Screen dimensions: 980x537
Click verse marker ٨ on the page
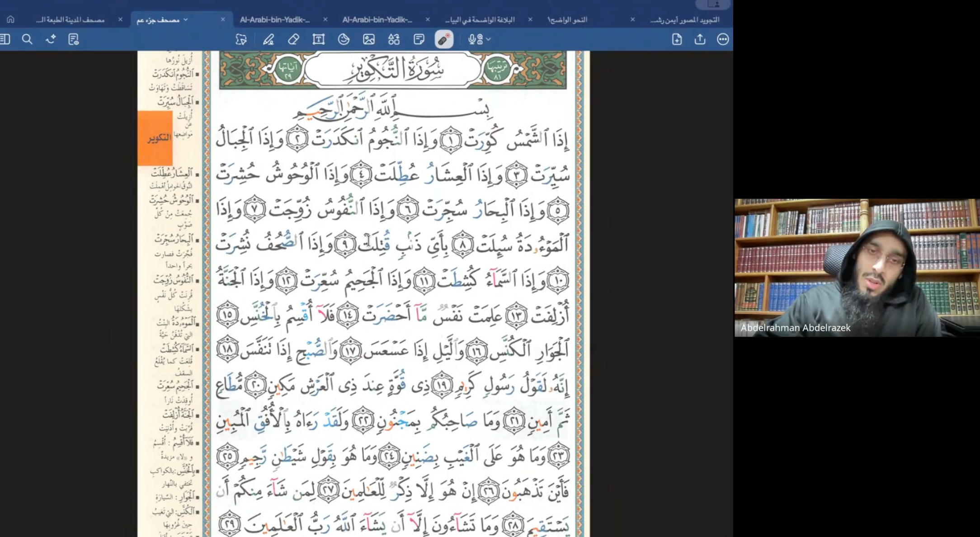tap(462, 245)
